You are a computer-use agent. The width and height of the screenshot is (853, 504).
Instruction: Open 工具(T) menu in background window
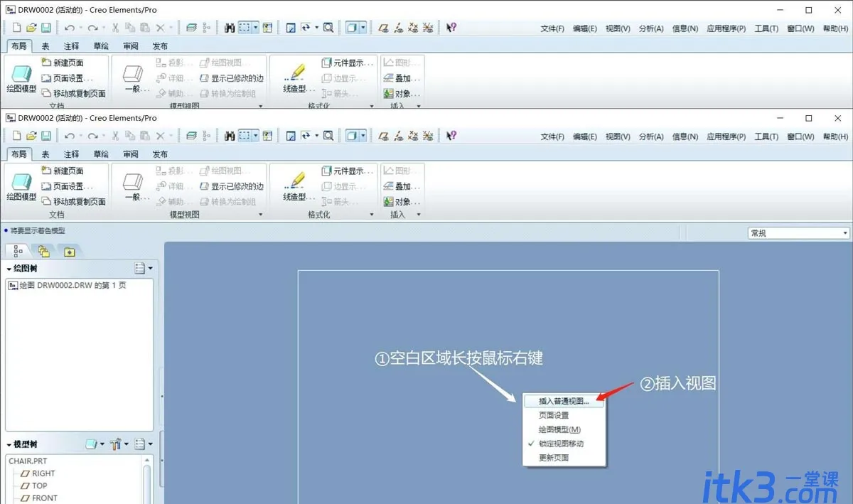point(766,28)
